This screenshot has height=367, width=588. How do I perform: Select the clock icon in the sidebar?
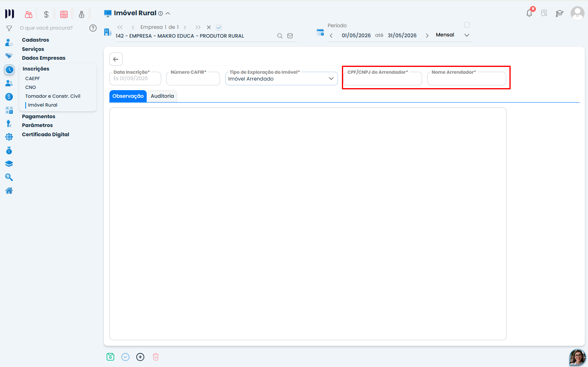tap(9, 70)
